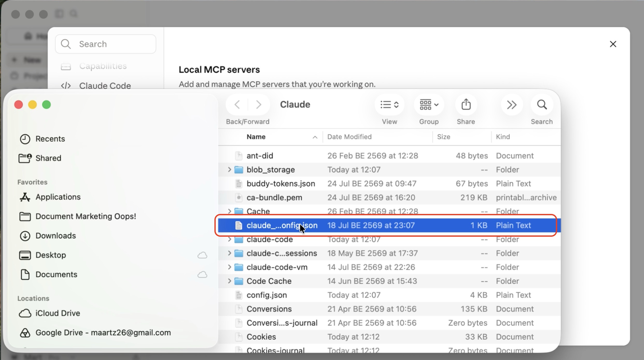Select the config.json file
This screenshot has height=360, width=644.
[x=389, y=295]
